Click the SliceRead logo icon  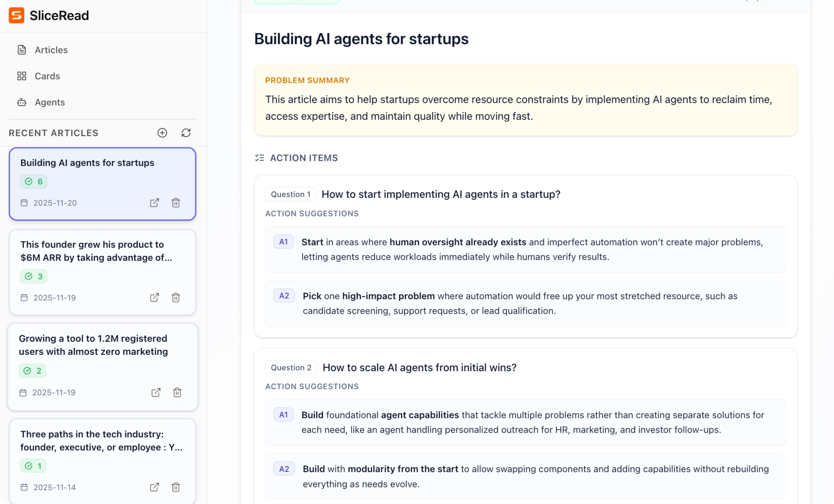click(x=16, y=16)
